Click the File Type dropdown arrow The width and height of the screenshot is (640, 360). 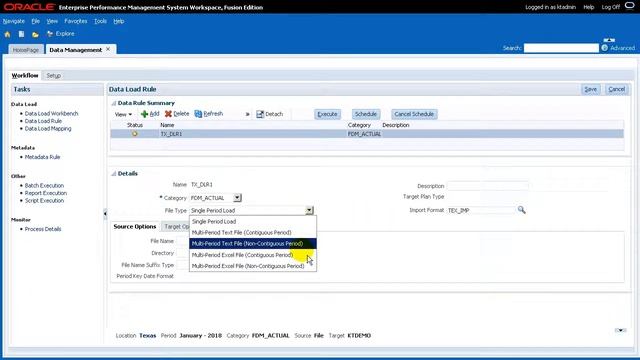(x=309, y=210)
